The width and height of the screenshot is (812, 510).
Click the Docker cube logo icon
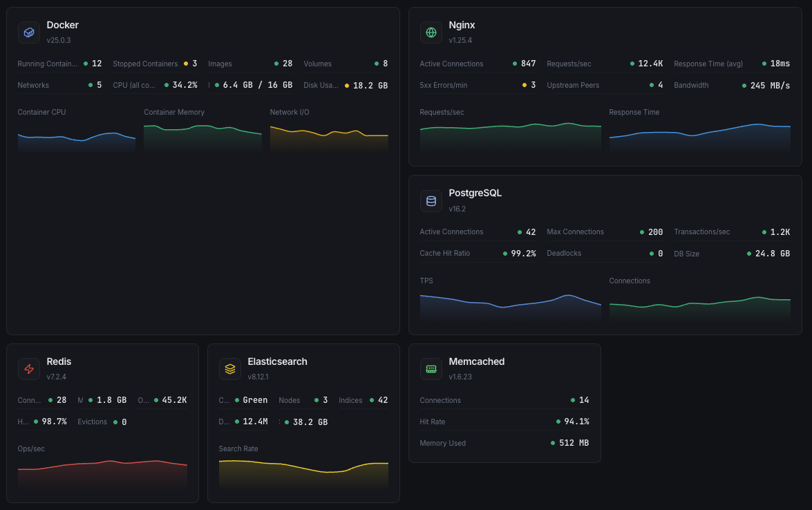pos(28,32)
